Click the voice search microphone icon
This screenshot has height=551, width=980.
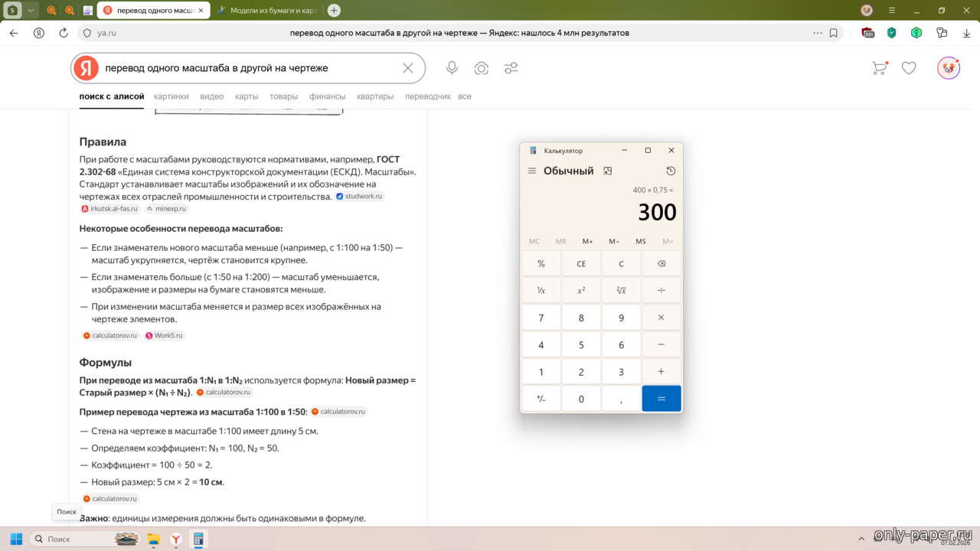point(452,68)
